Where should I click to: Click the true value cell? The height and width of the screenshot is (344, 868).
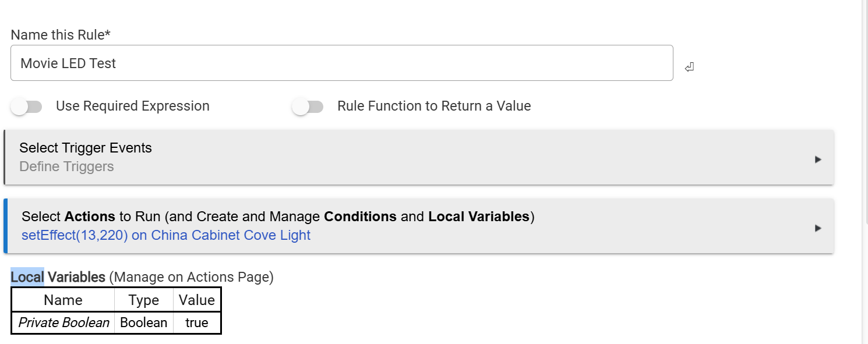tap(197, 322)
